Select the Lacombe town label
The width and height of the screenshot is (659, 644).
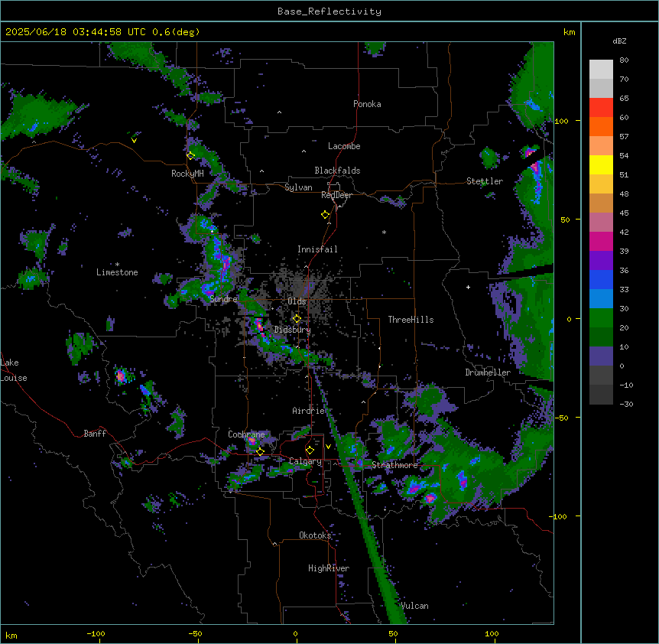coord(344,146)
